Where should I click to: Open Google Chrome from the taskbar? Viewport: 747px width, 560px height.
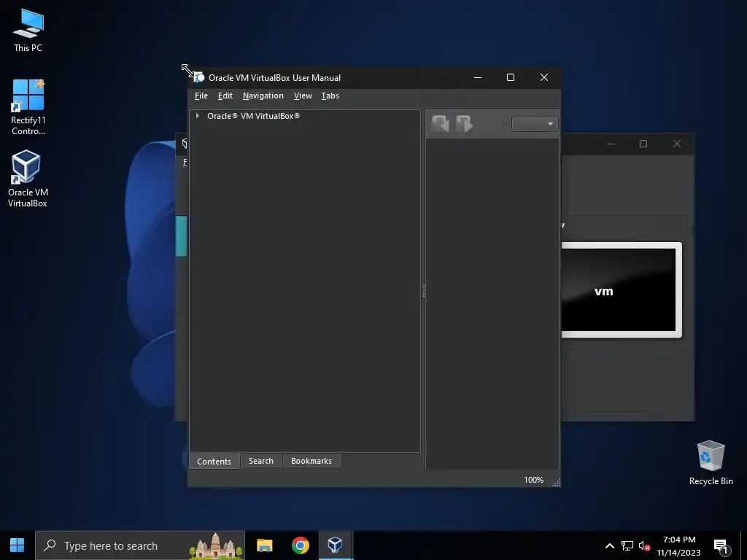pyautogui.click(x=300, y=545)
